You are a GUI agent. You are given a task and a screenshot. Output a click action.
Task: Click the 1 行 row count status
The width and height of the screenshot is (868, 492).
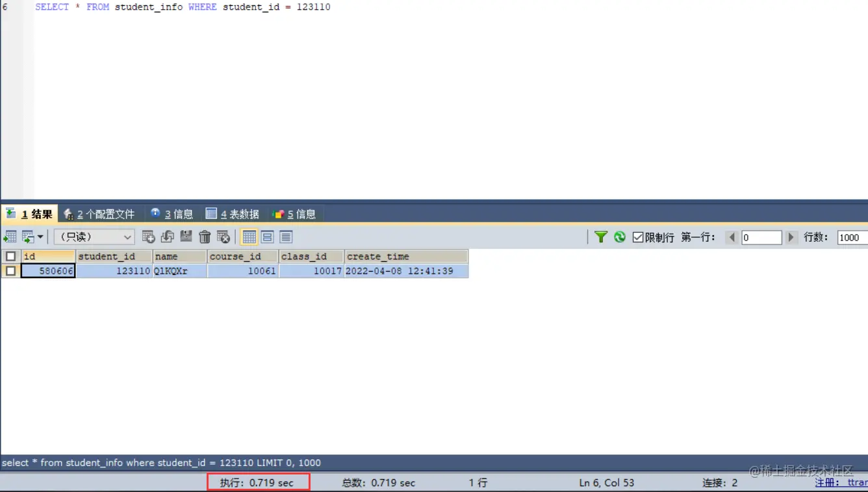pos(478,483)
